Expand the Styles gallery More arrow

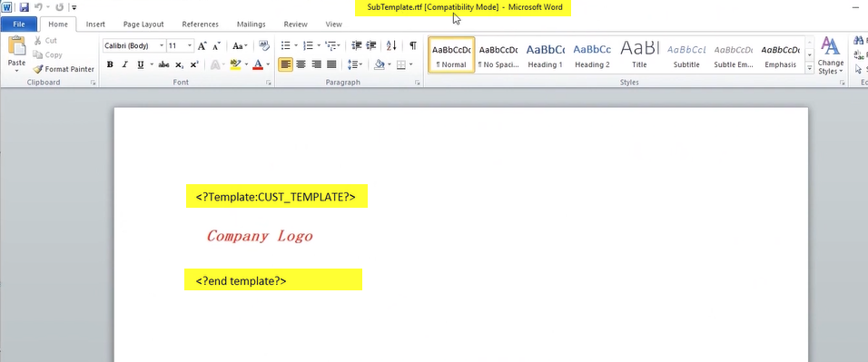[809, 68]
